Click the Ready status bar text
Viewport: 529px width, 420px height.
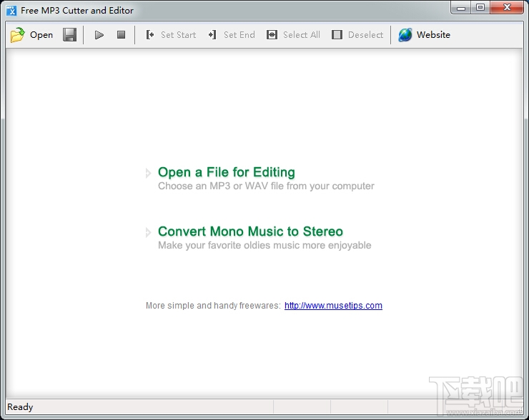coord(20,407)
